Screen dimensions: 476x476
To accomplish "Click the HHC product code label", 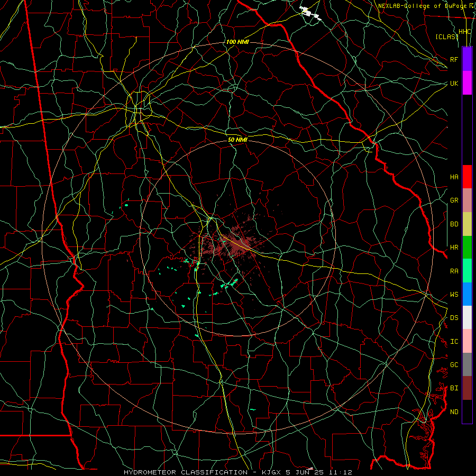I will pos(464,32).
